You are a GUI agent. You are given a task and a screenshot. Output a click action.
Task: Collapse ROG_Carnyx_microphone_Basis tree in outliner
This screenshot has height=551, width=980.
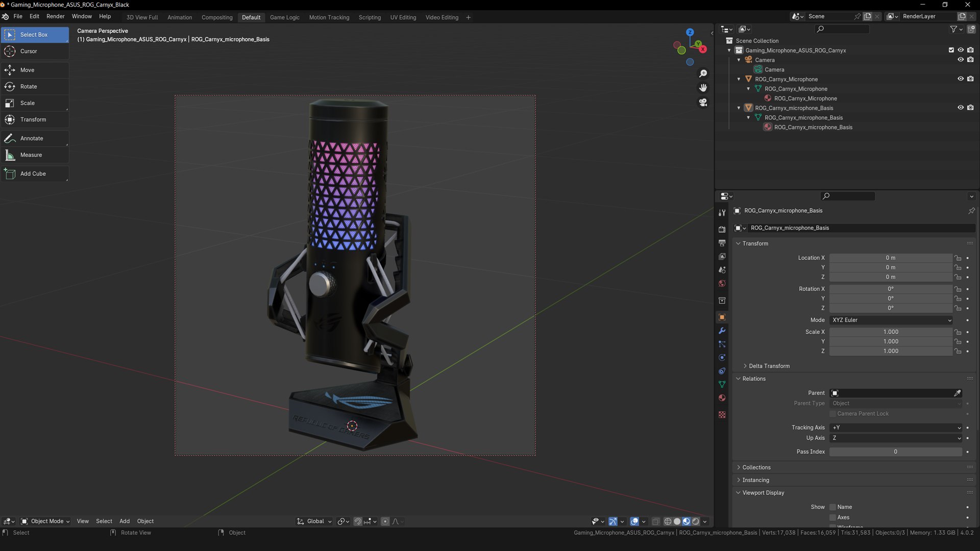coord(739,108)
